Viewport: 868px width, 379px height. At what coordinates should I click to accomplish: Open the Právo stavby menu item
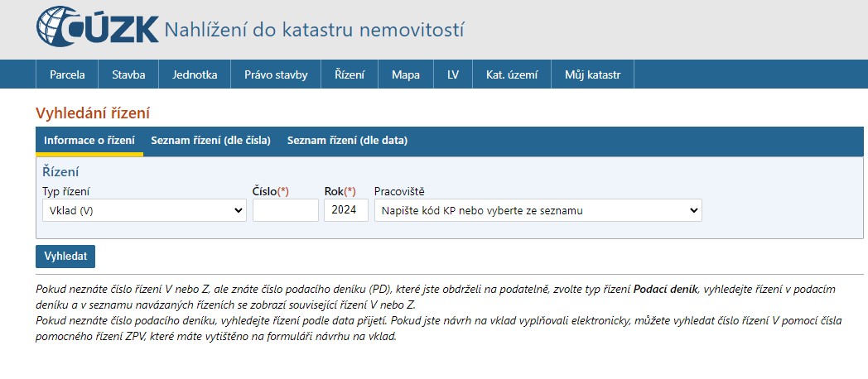(276, 74)
